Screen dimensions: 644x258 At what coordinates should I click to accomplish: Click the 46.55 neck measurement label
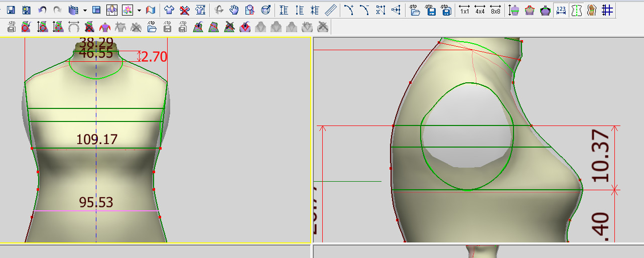(x=96, y=53)
